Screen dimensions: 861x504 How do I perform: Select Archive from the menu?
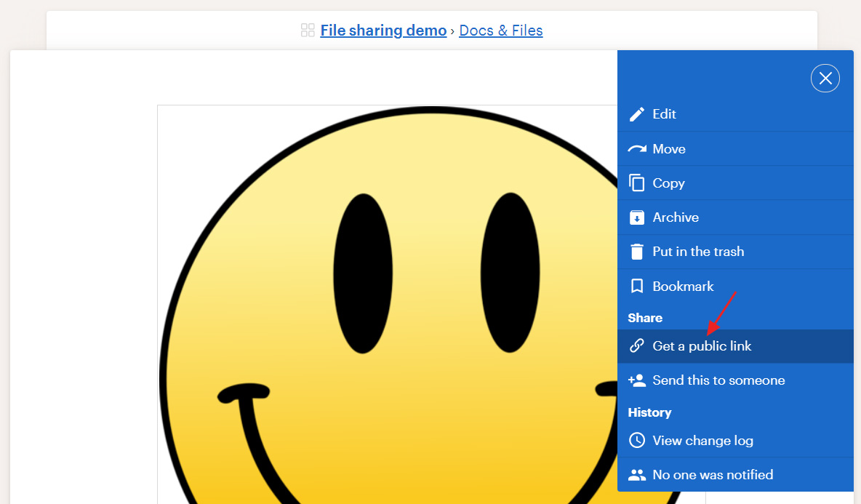pos(735,217)
